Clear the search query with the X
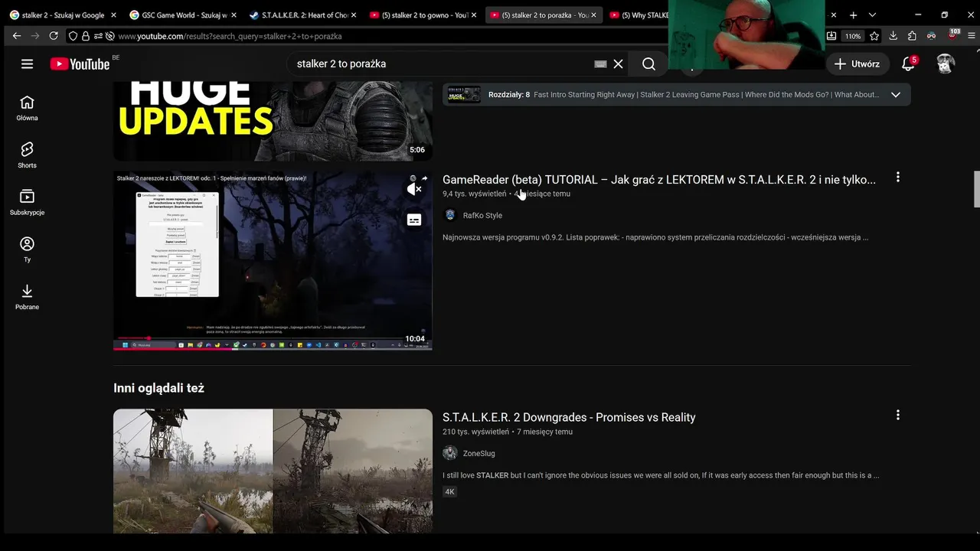 pyautogui.click(x=618, y=64)
